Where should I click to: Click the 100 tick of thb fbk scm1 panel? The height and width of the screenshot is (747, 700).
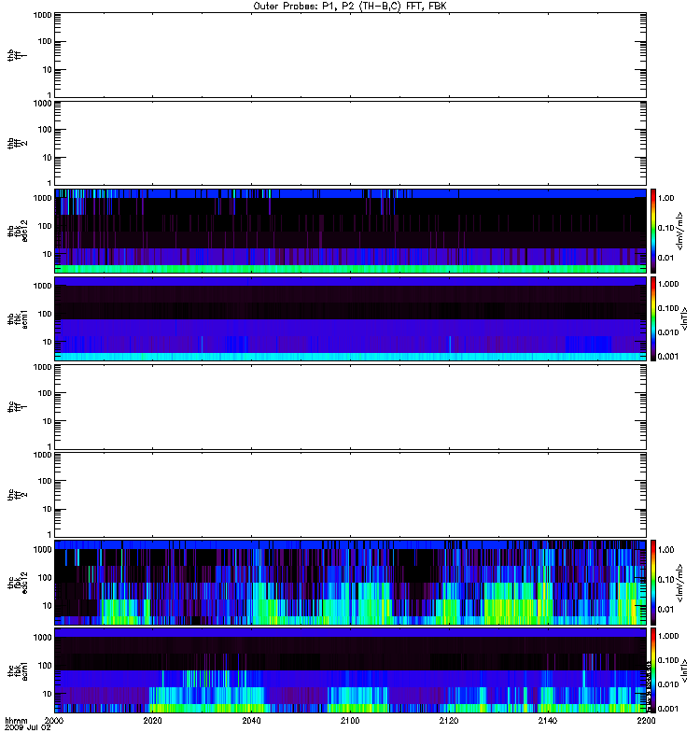[x=45, y=314]
